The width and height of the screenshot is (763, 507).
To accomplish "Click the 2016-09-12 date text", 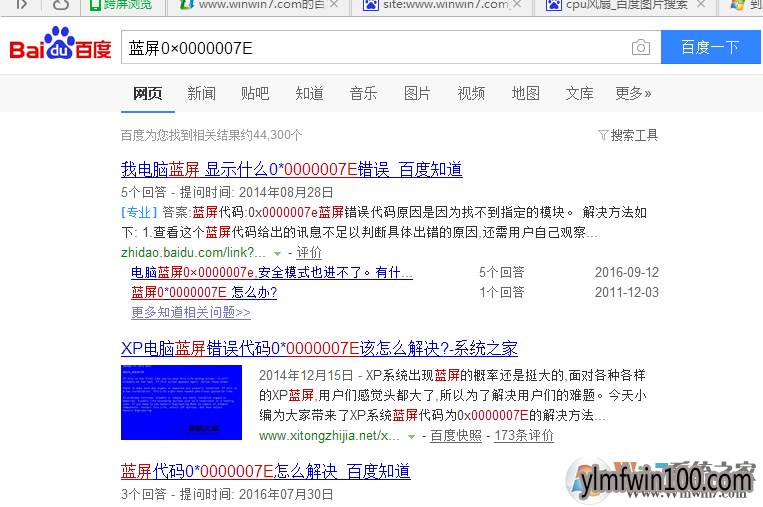I will tap(627, 272).
